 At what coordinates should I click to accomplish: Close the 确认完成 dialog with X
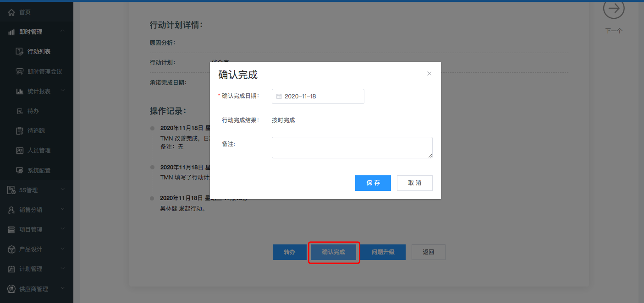[429, 74]
